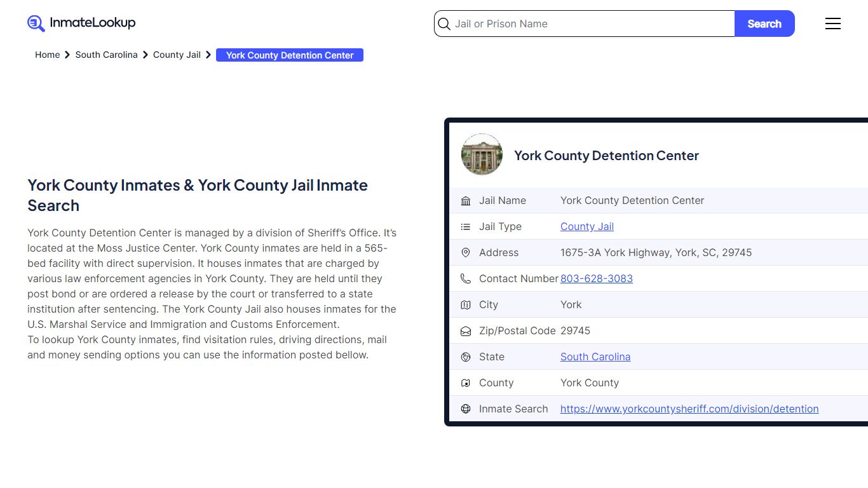Click the InmateLookup magnifier logo icon

pyautogui.click(x=36, y=24)
